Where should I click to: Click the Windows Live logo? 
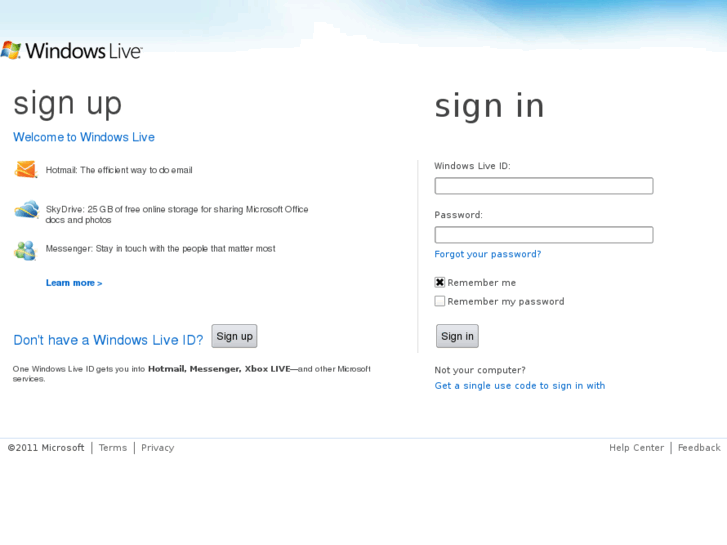[x=71, y=51]
